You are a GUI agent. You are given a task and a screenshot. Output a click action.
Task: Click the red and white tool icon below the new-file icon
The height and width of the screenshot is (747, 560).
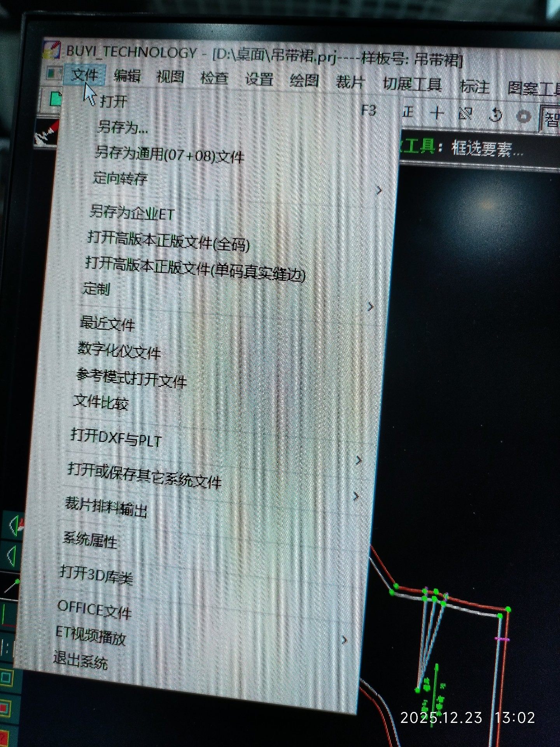(47, 132)
